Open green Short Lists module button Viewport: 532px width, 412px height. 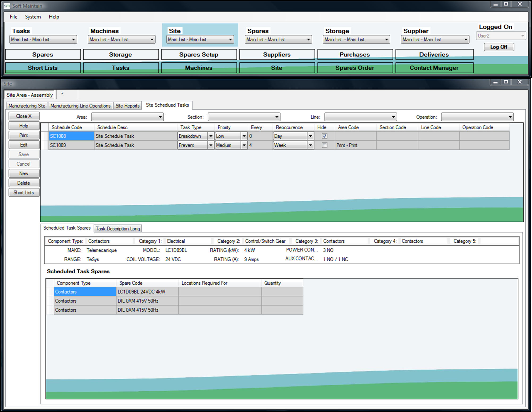coord(43,68)
